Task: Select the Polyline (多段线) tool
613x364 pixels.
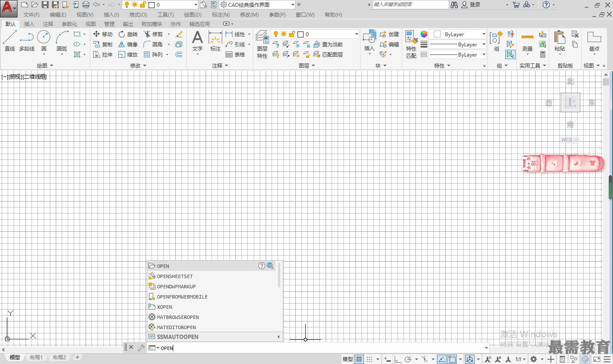Action: pyautogui.click(x=27, y=41)
